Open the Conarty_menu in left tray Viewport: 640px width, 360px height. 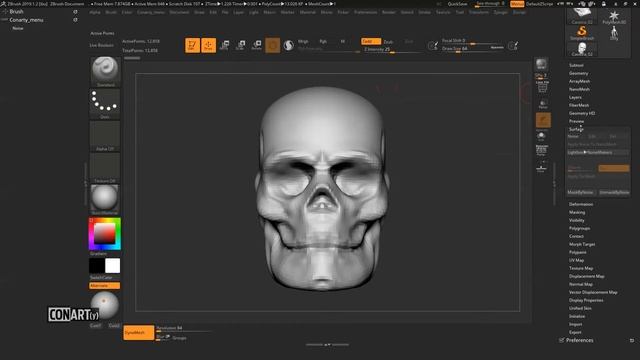[x=26, y=20]
